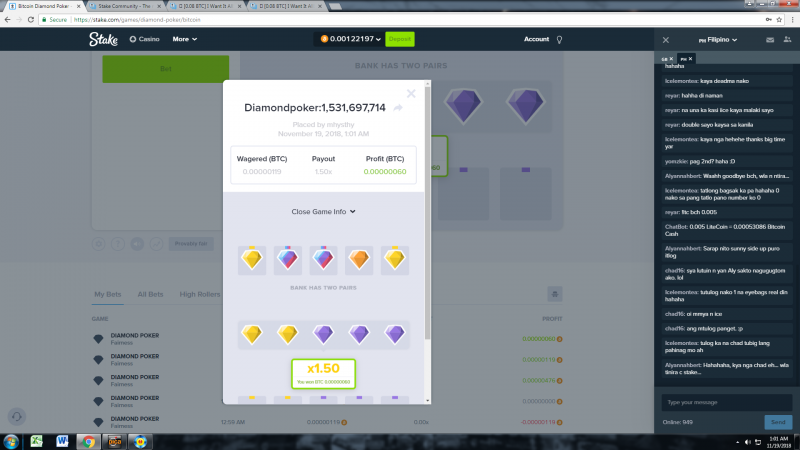
Task: Click the green Bet button
Action: (x=165, y=69)
